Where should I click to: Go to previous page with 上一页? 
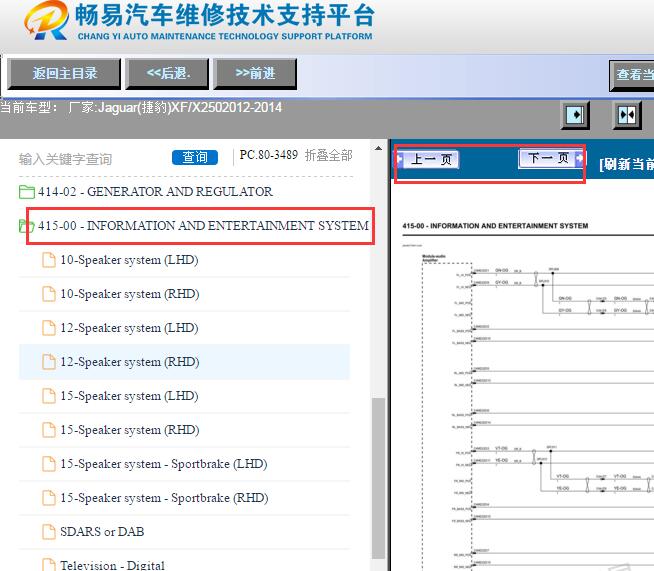point(428,159)
